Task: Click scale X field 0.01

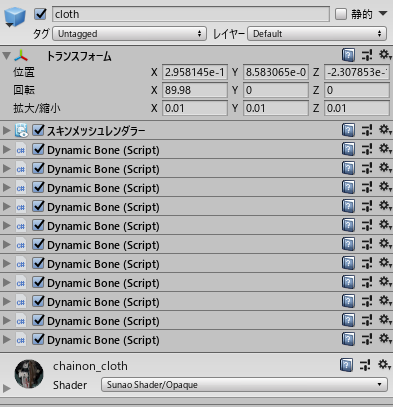Action: click(x=195, y=108)
